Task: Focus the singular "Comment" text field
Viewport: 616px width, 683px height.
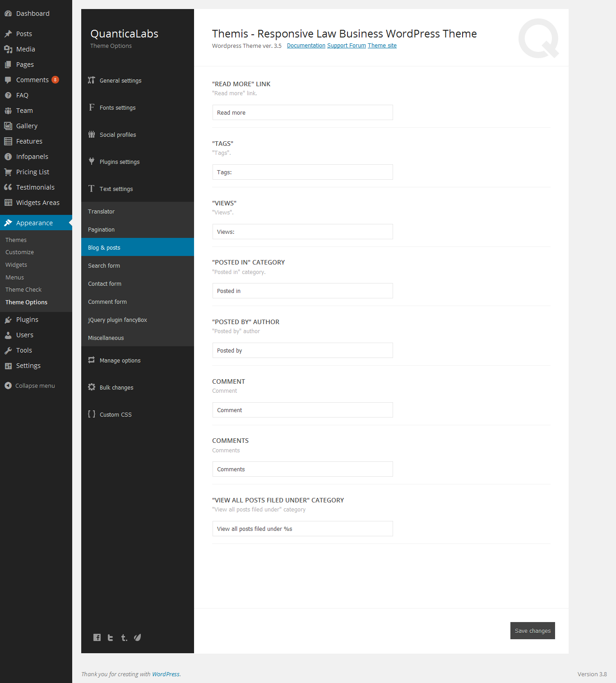Action: [x=303, y=410]
